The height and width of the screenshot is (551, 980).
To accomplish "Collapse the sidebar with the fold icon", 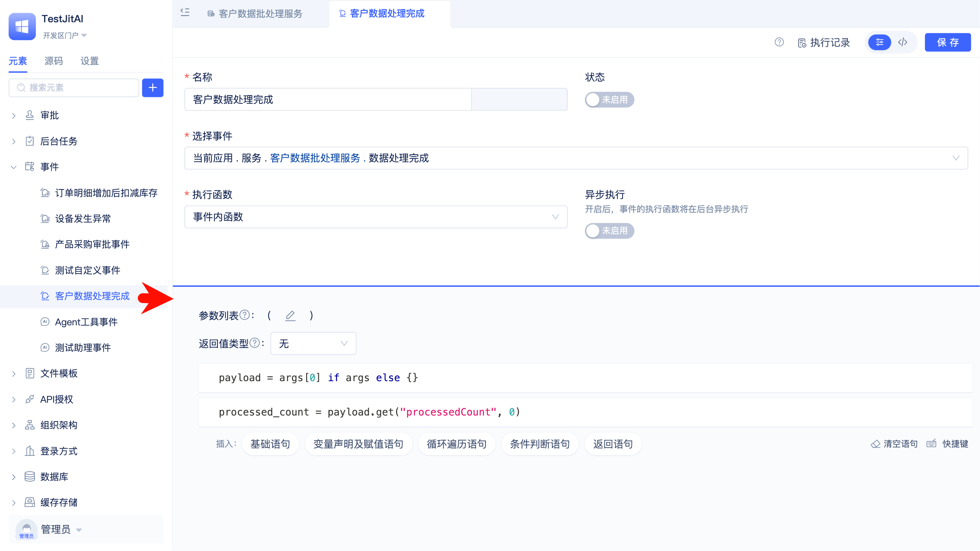I will pos(185,12).
